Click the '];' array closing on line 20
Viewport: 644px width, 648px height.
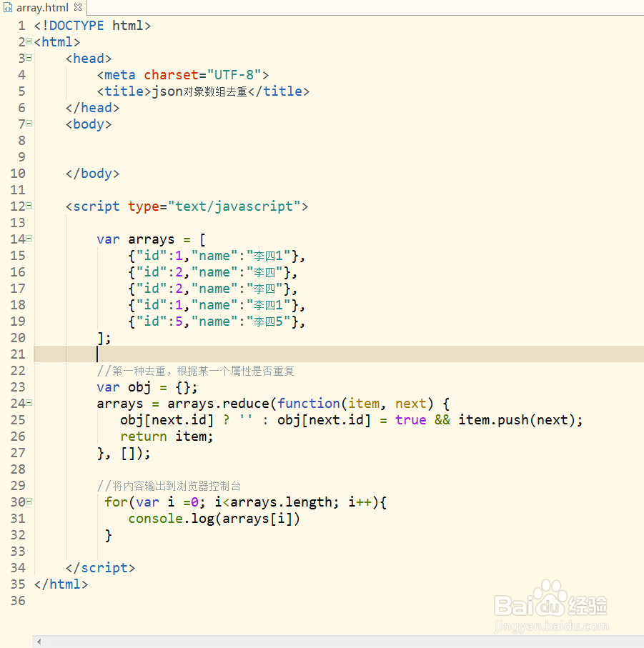(x=104, y=338)
